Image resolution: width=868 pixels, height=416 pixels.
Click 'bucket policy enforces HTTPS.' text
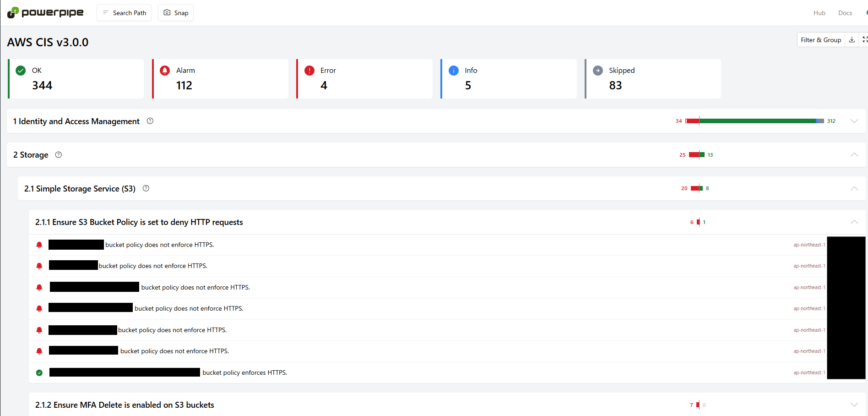tap(245, 372)
